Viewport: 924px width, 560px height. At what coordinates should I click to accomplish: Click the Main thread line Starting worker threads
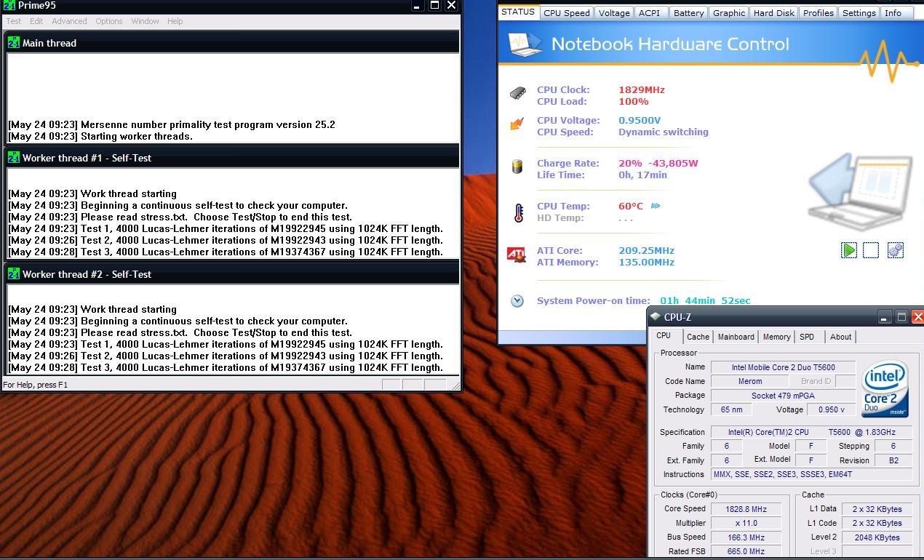(x=100, y=136)
